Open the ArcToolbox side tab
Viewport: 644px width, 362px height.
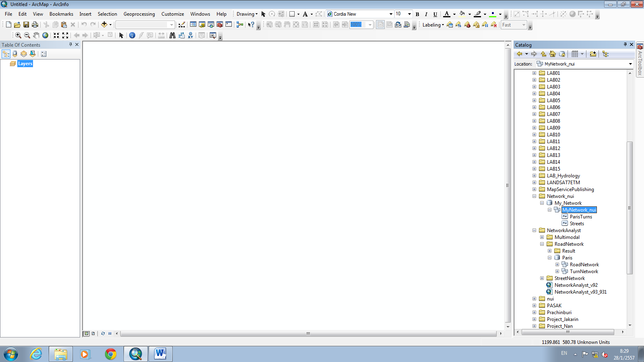[640, 60]
